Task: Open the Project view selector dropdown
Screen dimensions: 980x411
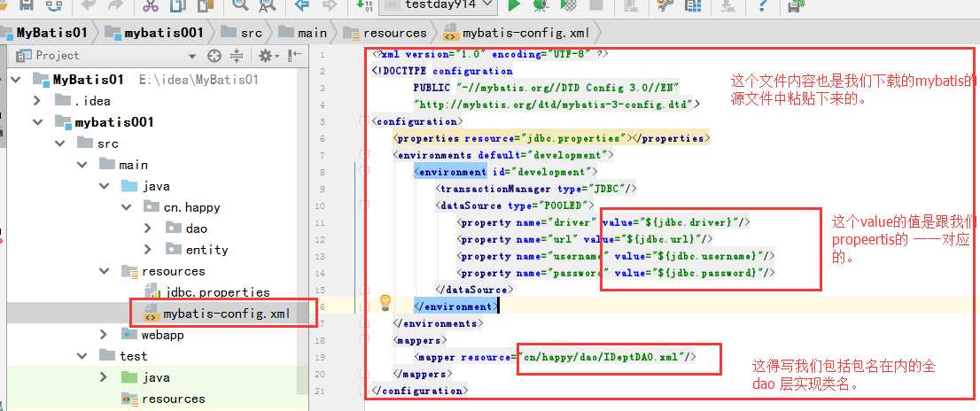Action: [x=192, y=56]
